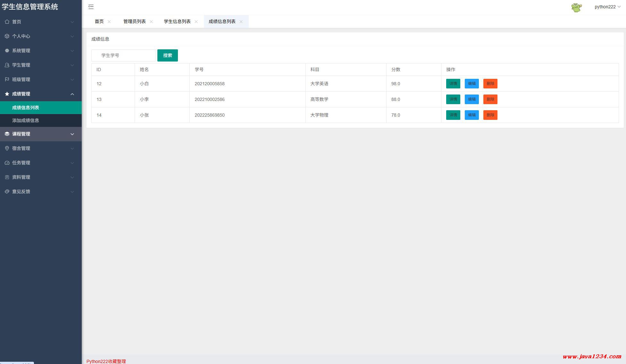The height and width of the screenshot is (364, 626).
Task: Collapse the 成绩管理 menu section
Action: [x=72, y=94]
